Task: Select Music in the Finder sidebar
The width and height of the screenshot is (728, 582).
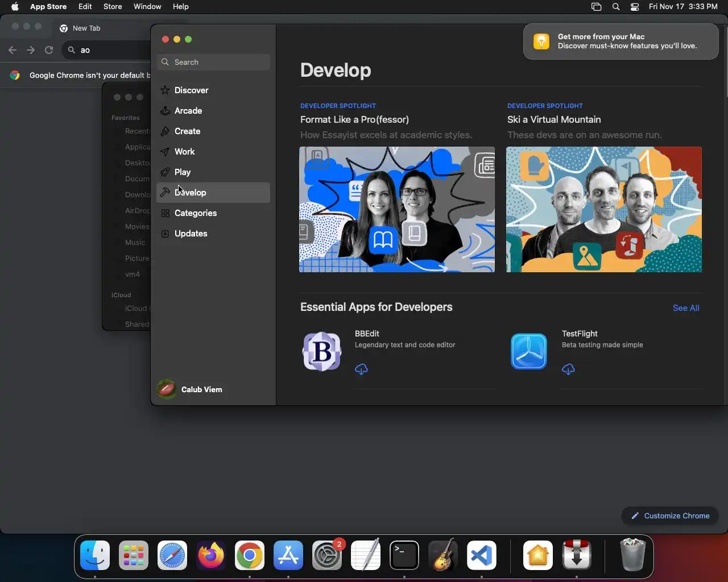Action: click(x=135, y=243)
